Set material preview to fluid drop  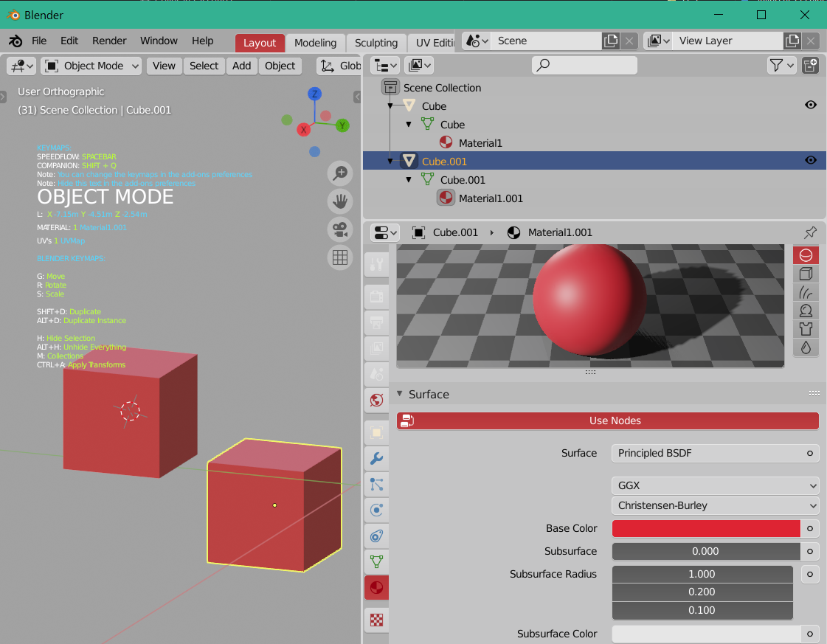point(806,347)
